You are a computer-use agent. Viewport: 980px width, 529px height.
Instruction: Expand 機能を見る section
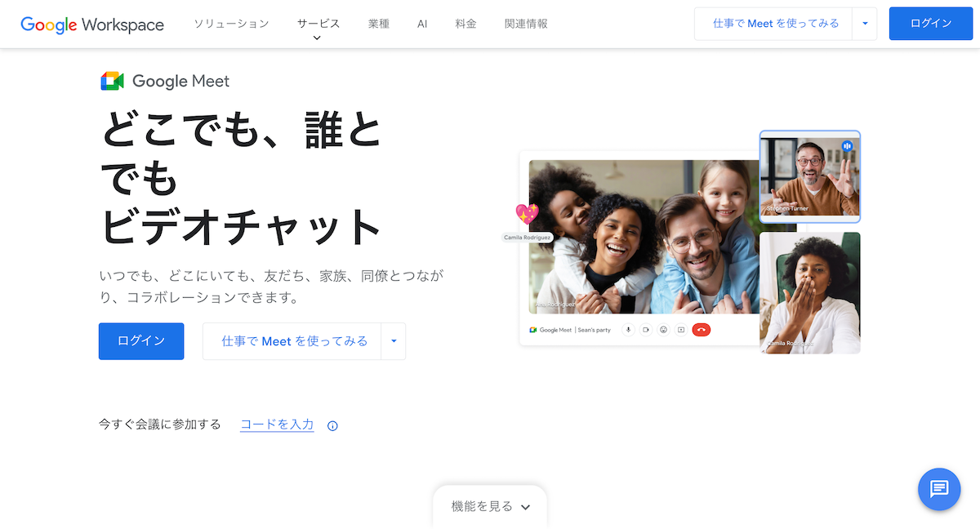490,506
